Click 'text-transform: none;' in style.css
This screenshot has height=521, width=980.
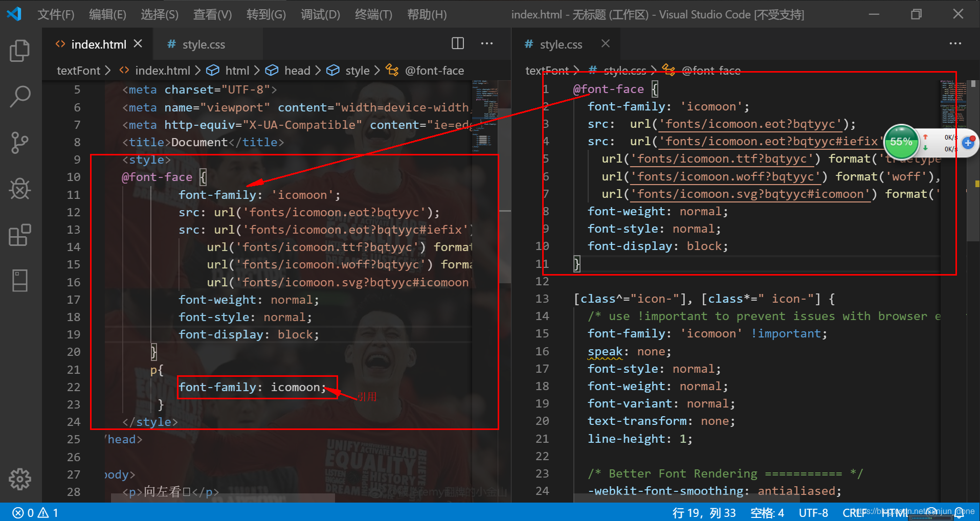click(x=661, y=421)
